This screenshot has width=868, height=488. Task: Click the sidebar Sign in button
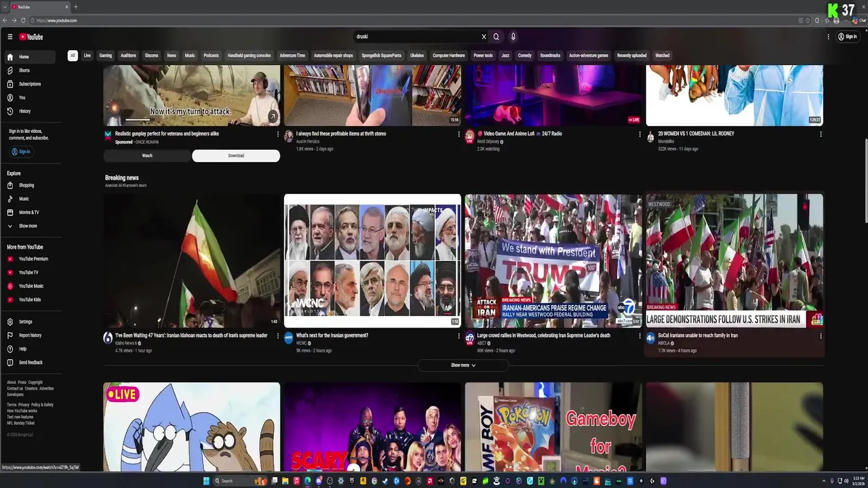point(21,152)
